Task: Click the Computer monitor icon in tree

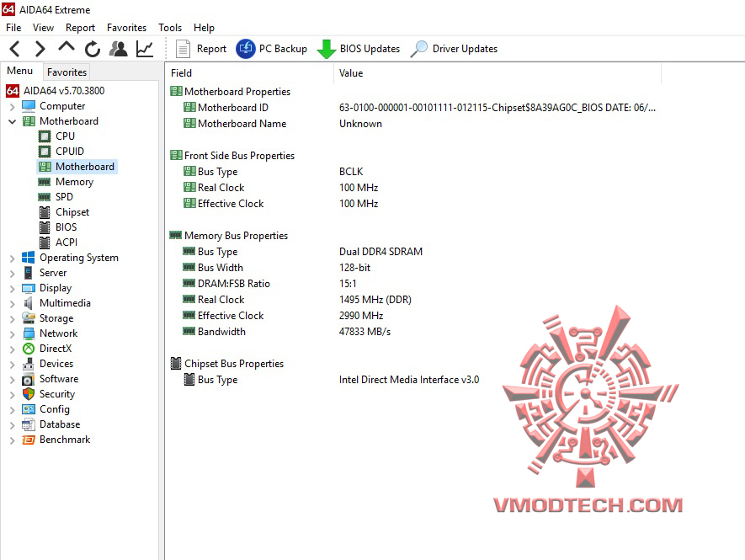Action: point(29,106)
